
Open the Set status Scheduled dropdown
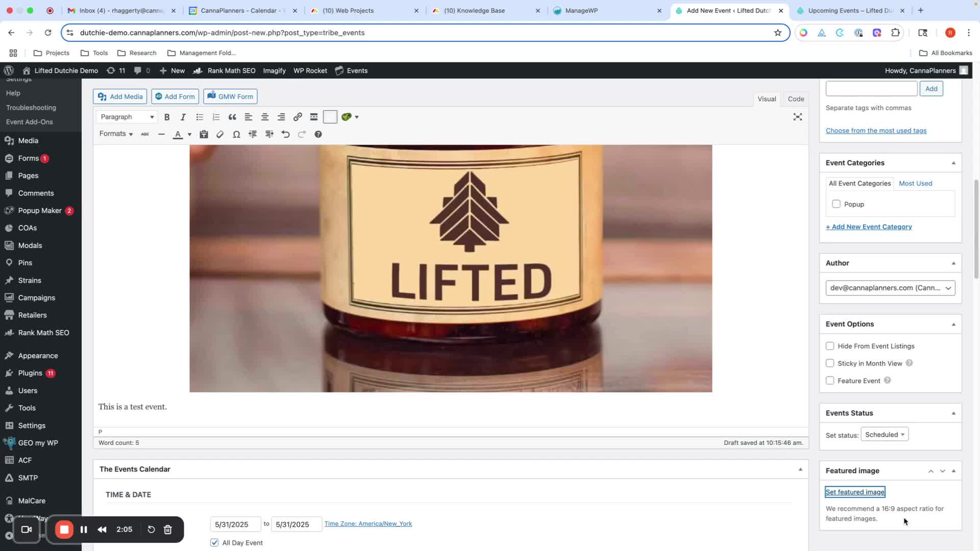point(884,435)
